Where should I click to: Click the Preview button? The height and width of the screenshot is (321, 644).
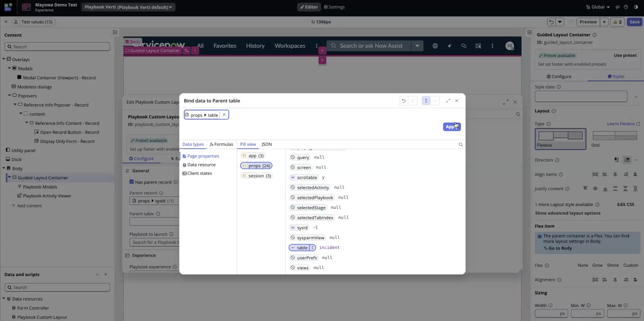(588, 22)
